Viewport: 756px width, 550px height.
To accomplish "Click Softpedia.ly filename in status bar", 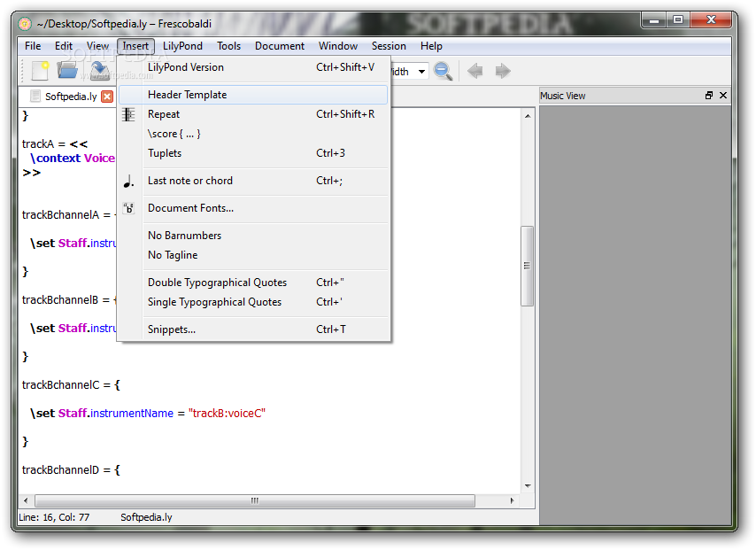I will 146,517.
